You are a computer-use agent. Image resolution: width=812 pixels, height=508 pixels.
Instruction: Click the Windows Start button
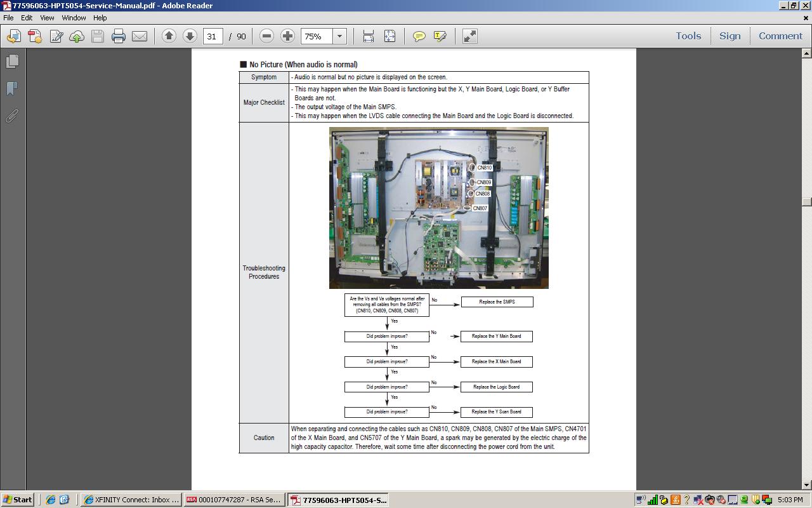18,500
